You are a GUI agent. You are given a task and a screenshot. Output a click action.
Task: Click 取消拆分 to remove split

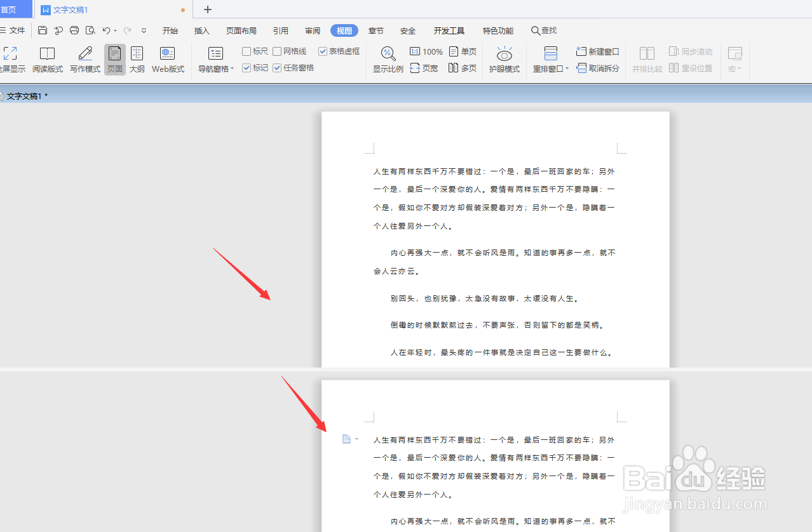click(x=598, y=68)
